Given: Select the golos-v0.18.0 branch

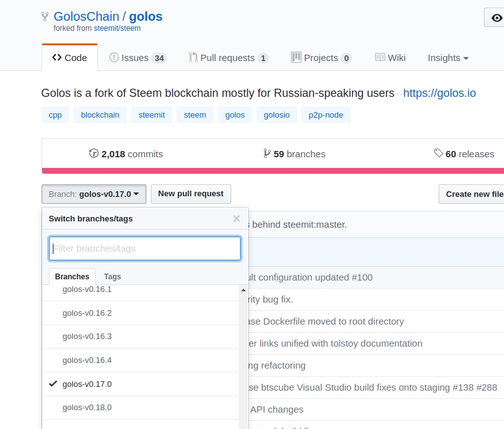Looking at the screenshot, I should tap(87, 408).
